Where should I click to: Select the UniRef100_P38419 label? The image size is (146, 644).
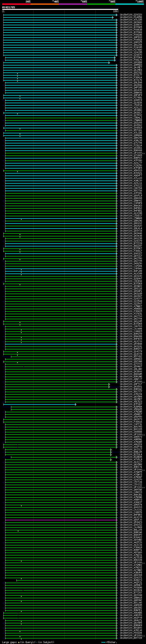[x=131, y=548]
